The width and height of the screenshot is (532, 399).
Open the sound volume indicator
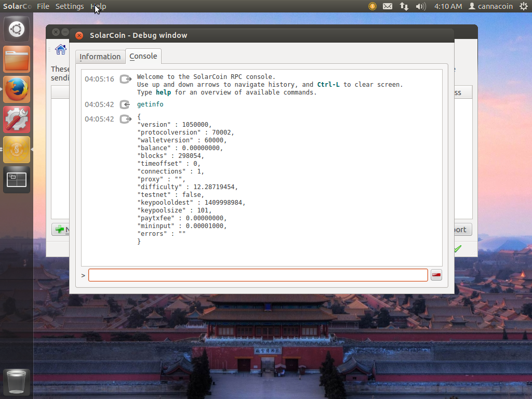point(421,6)
